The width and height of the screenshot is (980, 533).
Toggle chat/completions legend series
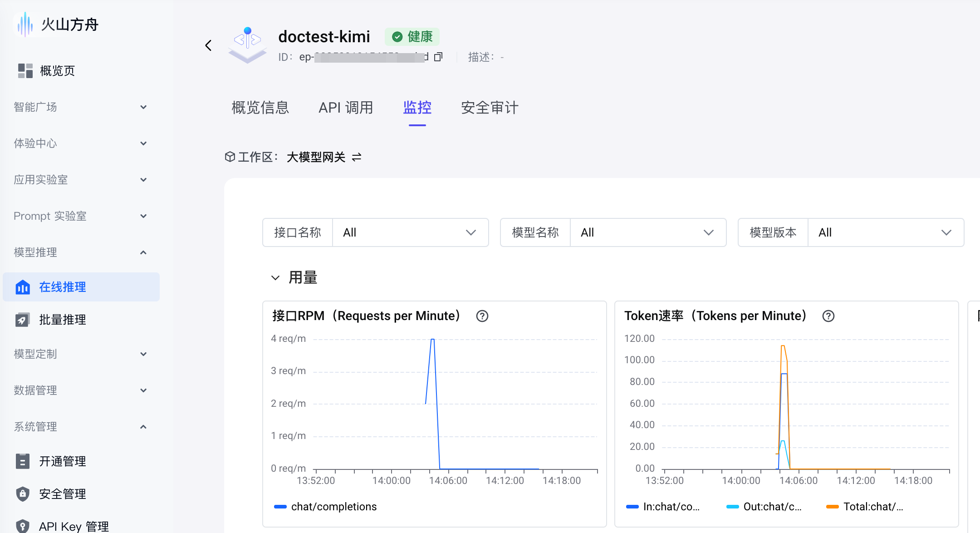[326, 507]
